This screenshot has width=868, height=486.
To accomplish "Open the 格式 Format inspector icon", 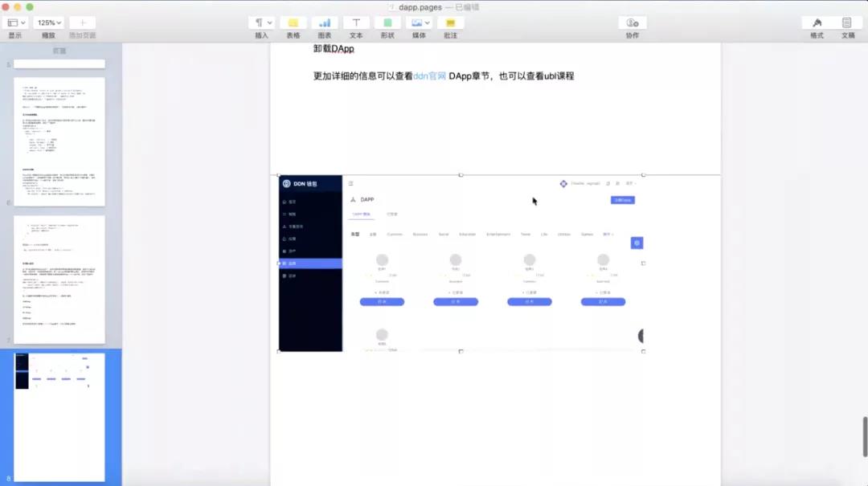I will (x=817, y=22).
